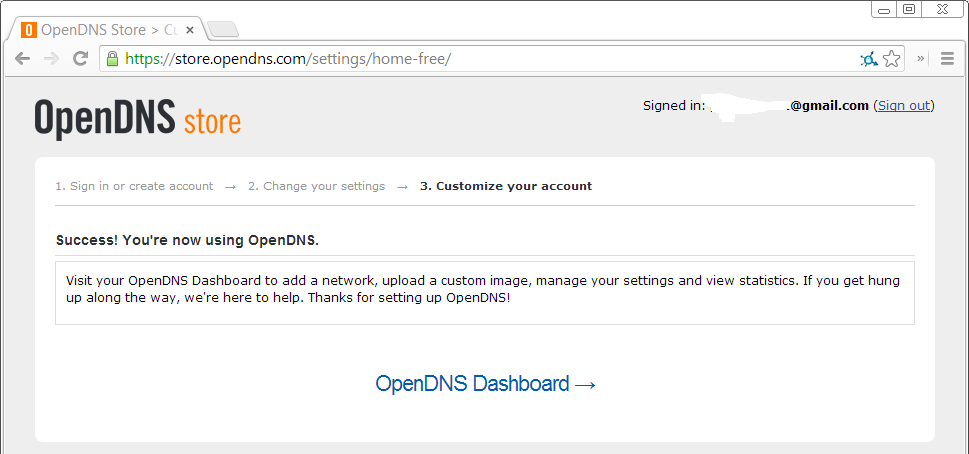This screenshot has width=969, height=454.
Task: Go back with the browser back arrow
Action: [22, 59]
